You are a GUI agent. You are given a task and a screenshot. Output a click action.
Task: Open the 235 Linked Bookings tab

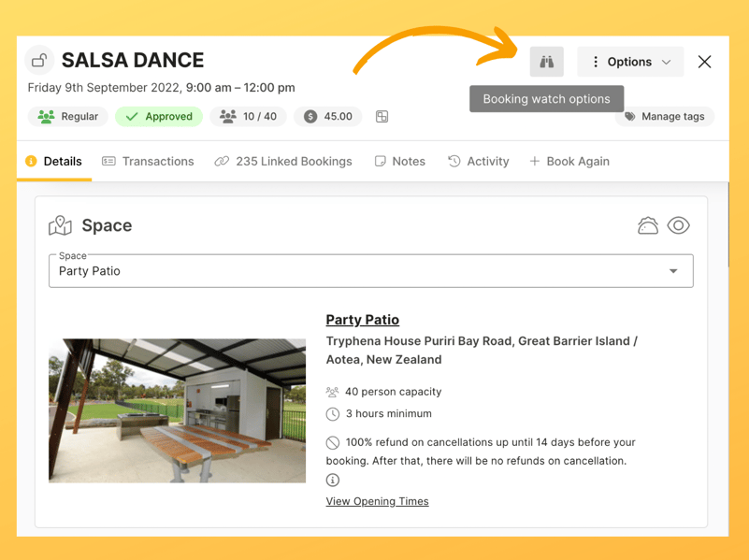pos(283,162)
